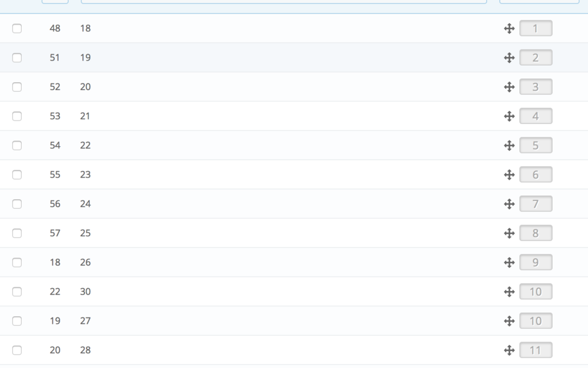
Task: Click the ID cell reading 57
Action: [55, 233]
